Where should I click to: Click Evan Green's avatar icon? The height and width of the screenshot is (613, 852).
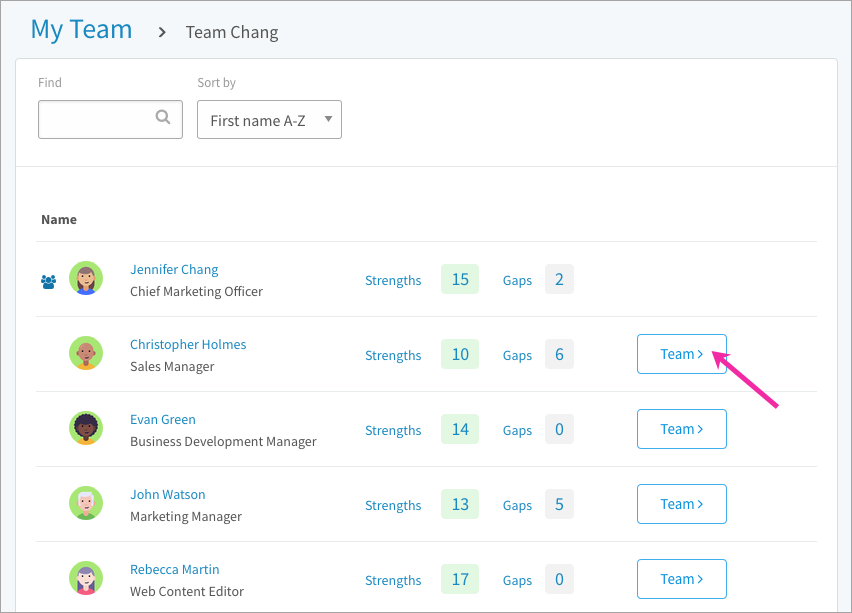[x=86, y=428]
